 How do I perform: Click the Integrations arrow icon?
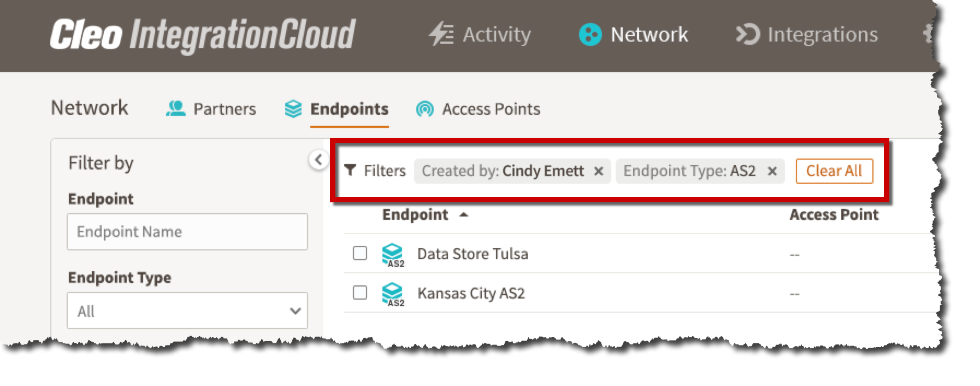pos(748,34)
